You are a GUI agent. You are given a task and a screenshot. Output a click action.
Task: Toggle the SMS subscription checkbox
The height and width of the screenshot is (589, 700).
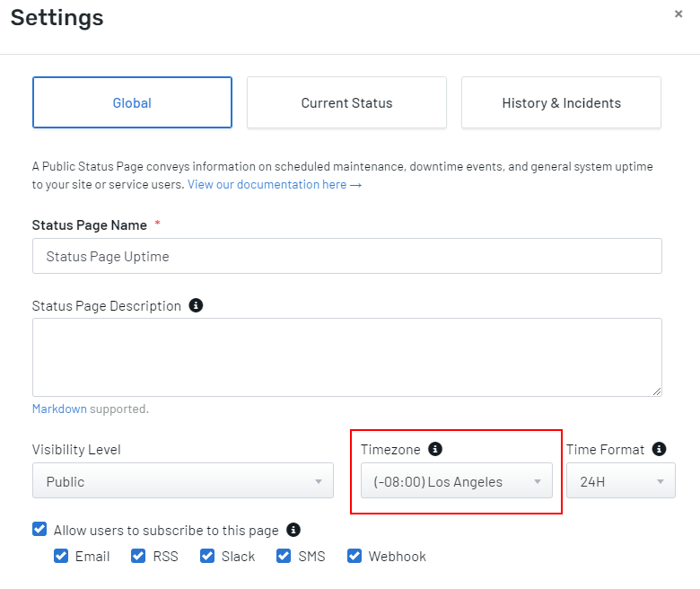[284, 556]
